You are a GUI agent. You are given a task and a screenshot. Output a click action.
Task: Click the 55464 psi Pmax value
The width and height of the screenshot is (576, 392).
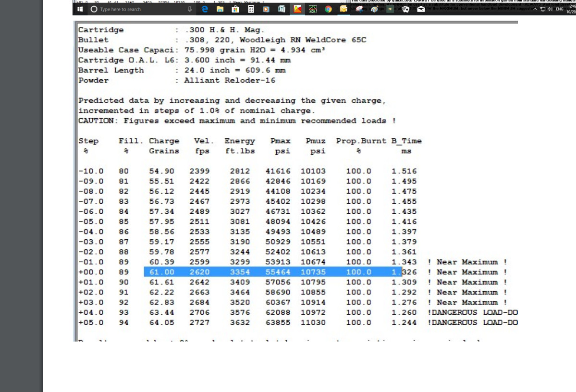pyautogui.click(x=278, y=272)
